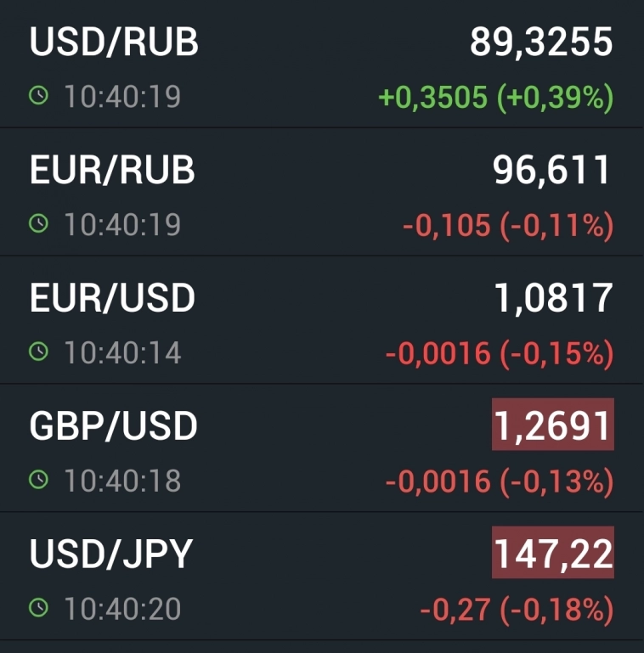Click the clock icon under GBP/USD
The height and width of the screenshot is (653, 644).
tap(38, 480)
